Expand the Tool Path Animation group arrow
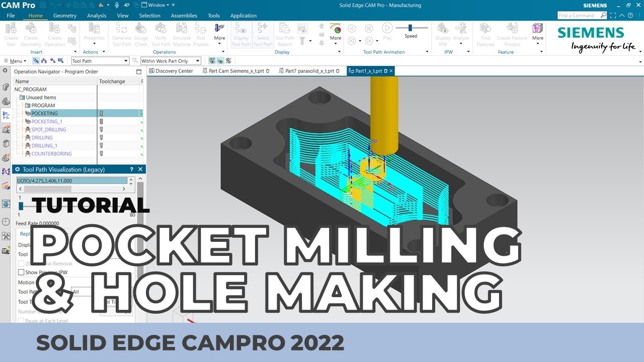 (427, 52)
